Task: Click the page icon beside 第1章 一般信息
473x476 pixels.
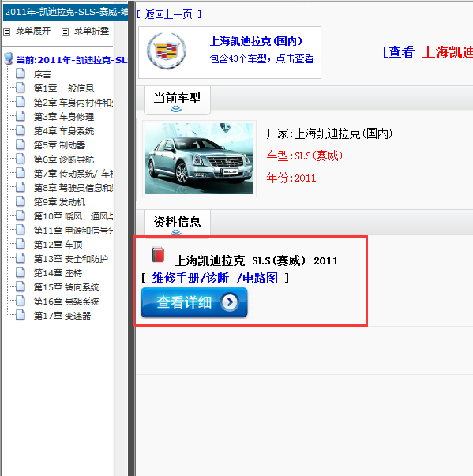Action: 21,88
